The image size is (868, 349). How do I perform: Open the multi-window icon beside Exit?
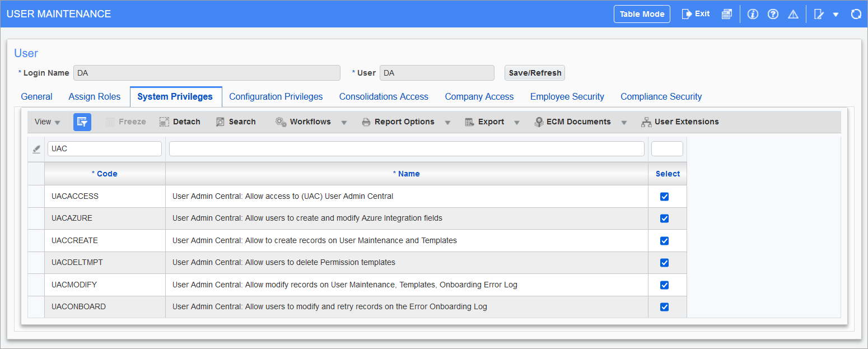[x=726, y=14]
